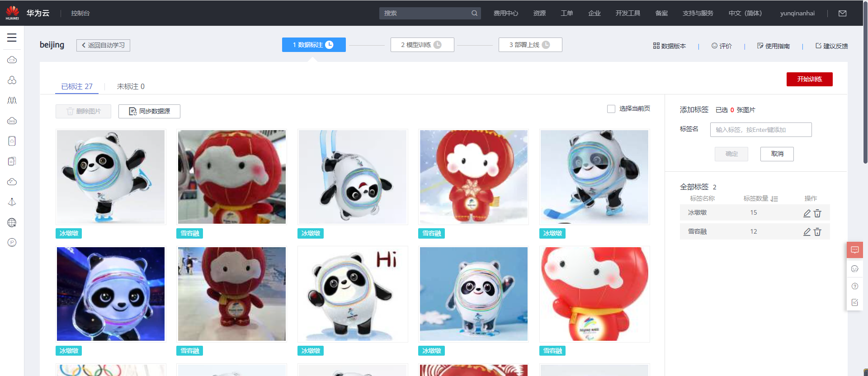868x376 pixels.
Task: Click the 控制台 console link
Action: point(80,13)
